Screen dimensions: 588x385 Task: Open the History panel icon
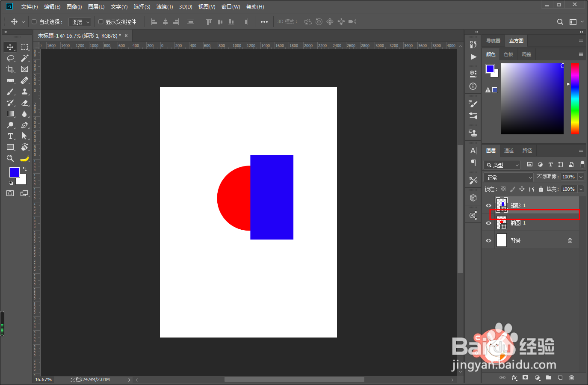473,44
